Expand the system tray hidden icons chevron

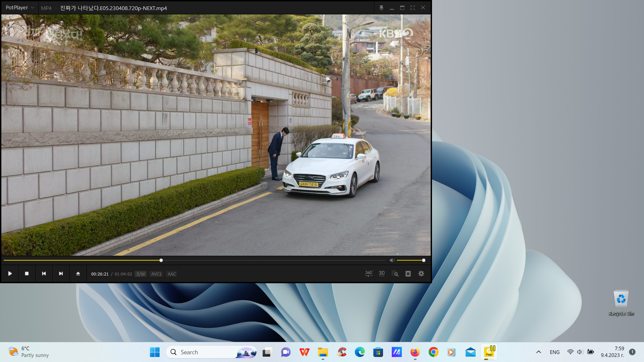(539, 352)
